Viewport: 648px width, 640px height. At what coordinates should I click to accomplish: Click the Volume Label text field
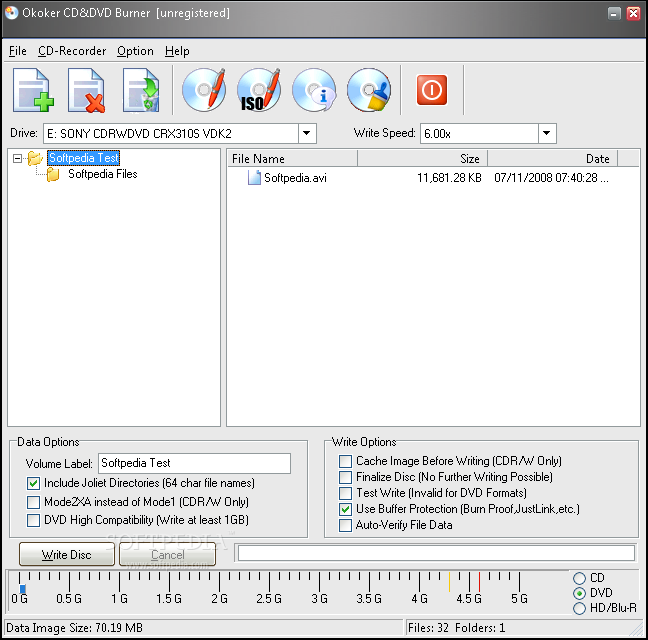[x=194, y=464]
